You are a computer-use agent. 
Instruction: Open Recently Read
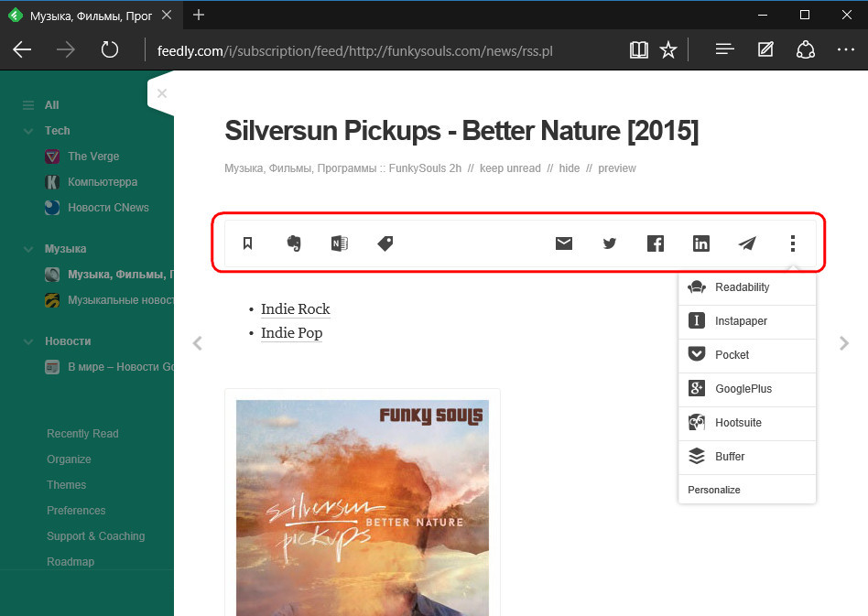point(82,434)
